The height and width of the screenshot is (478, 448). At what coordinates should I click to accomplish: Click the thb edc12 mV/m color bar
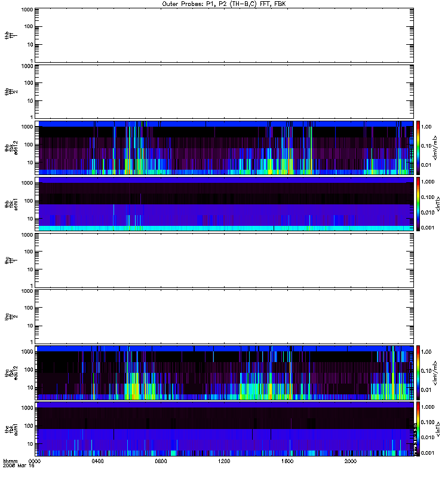click(418, 148)
